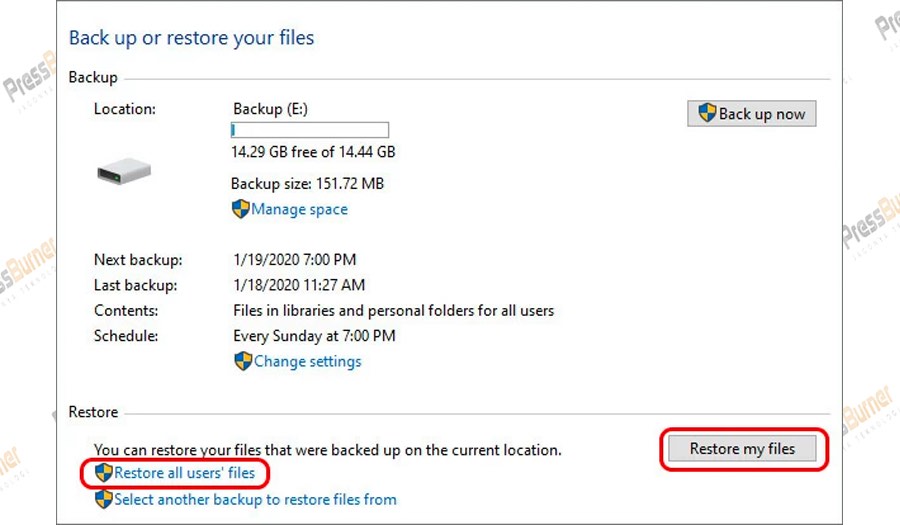Click the shield icon on Back up now
This screenshot has width=900, height=525.
(x=707, y=113)
